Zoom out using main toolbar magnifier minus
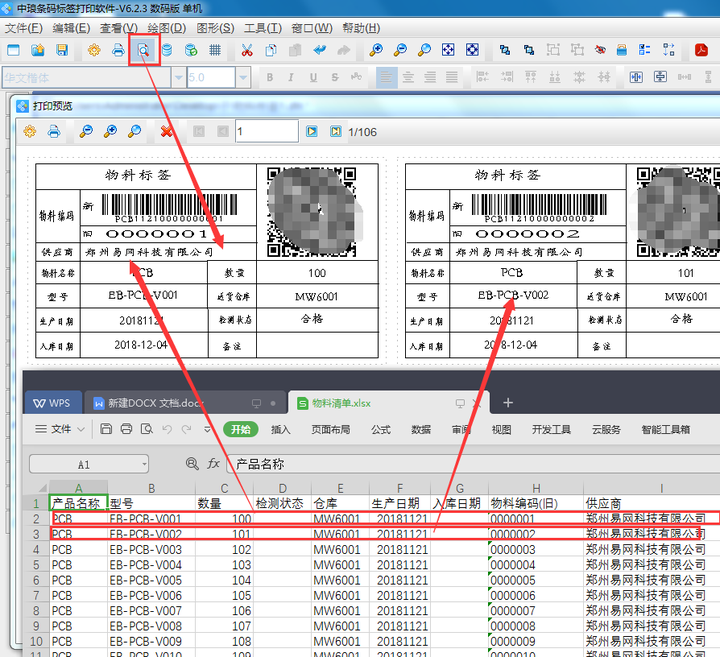The height and width of the screenshot is (657, 720). (400, 50)
